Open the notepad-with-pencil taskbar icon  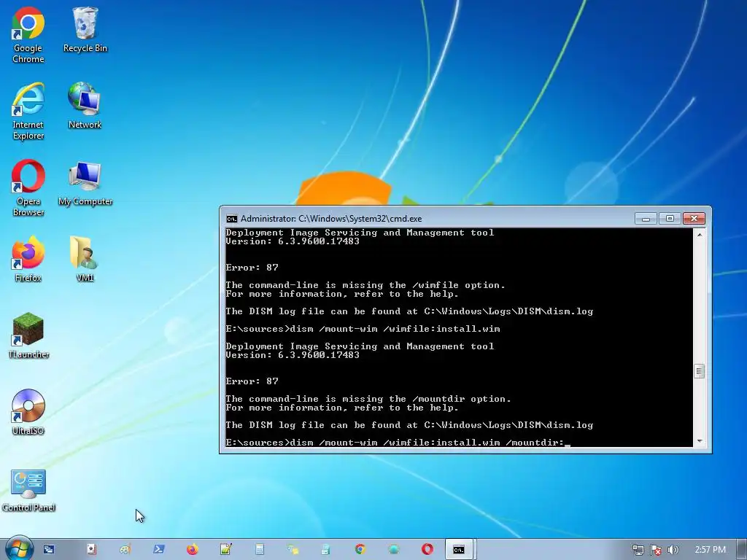(226, 550)
